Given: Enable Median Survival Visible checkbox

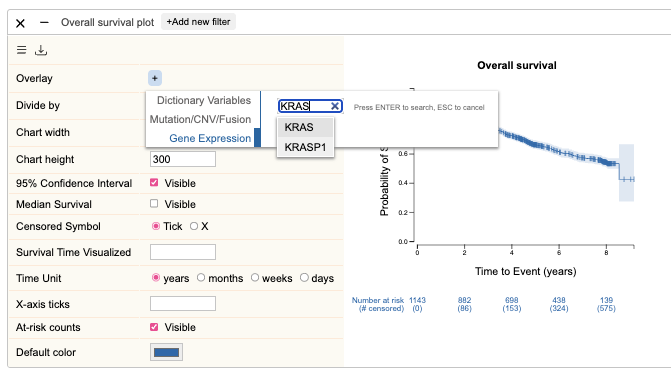Looking at the screenshot, I should coord(154,204).
